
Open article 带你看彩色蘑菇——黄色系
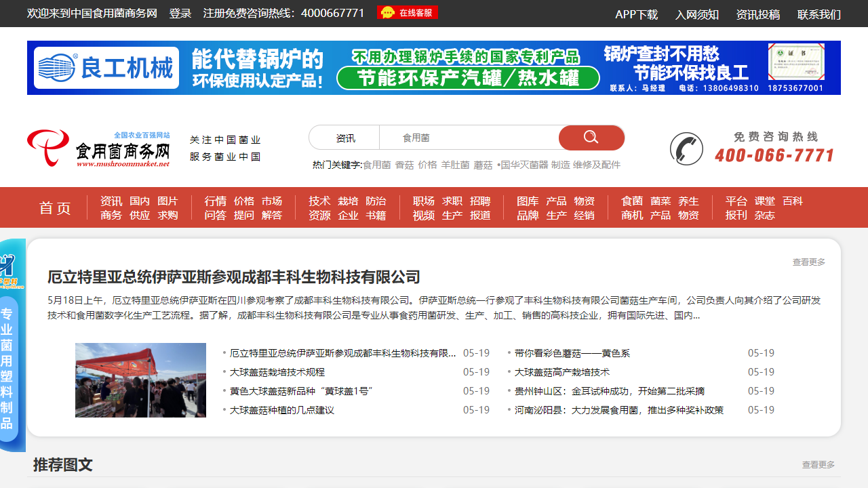(572, 353)
